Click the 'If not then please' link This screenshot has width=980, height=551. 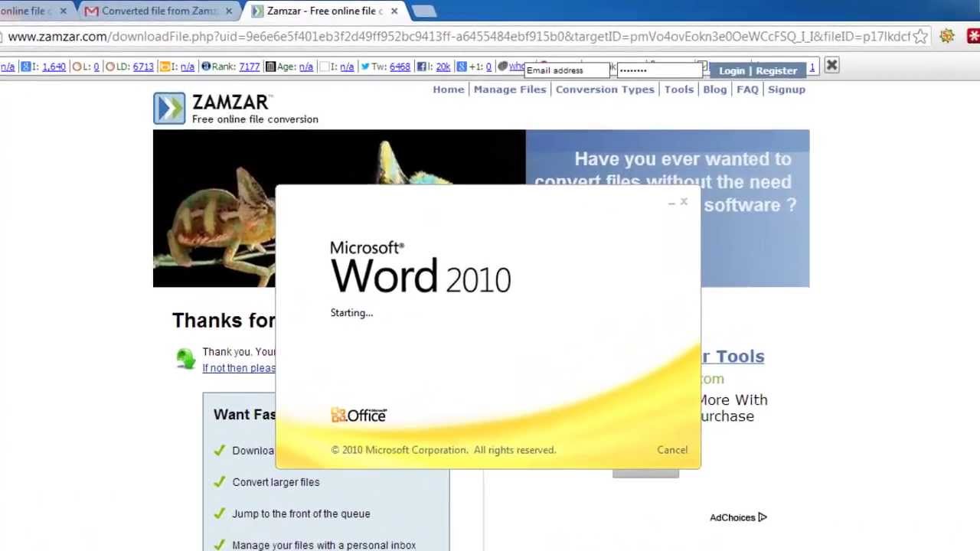coord(239,368)
